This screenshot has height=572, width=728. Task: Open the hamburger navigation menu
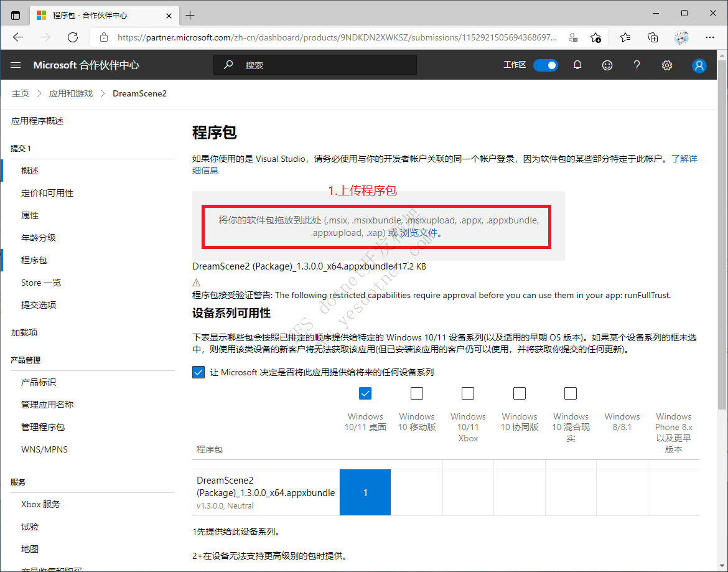(x=16, y=65)
